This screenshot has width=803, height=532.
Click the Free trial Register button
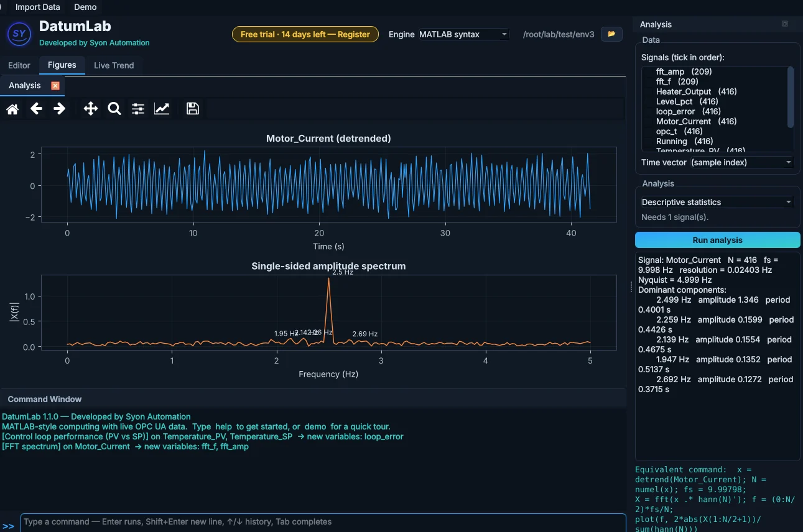pyautogui.click(x=305, y=34)
